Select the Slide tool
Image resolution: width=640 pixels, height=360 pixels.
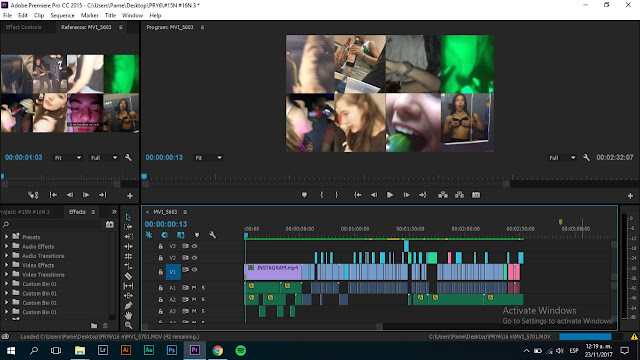tap(128, 296)
